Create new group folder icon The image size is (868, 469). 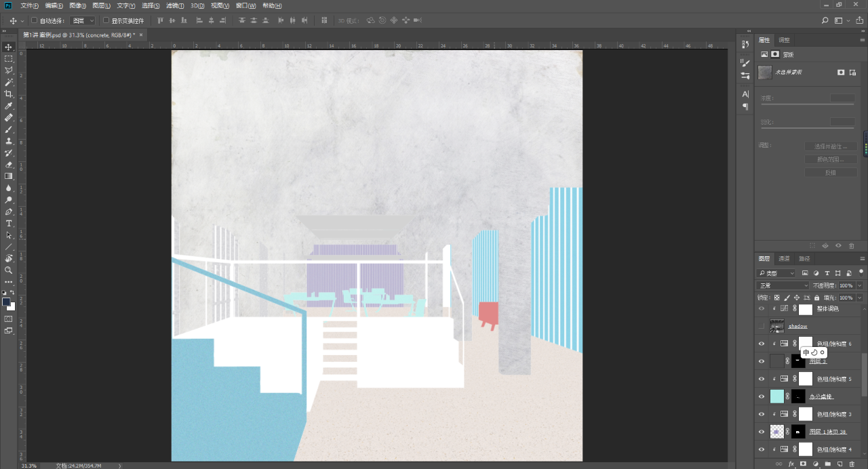pyautogui.click(x=827, y=464)
